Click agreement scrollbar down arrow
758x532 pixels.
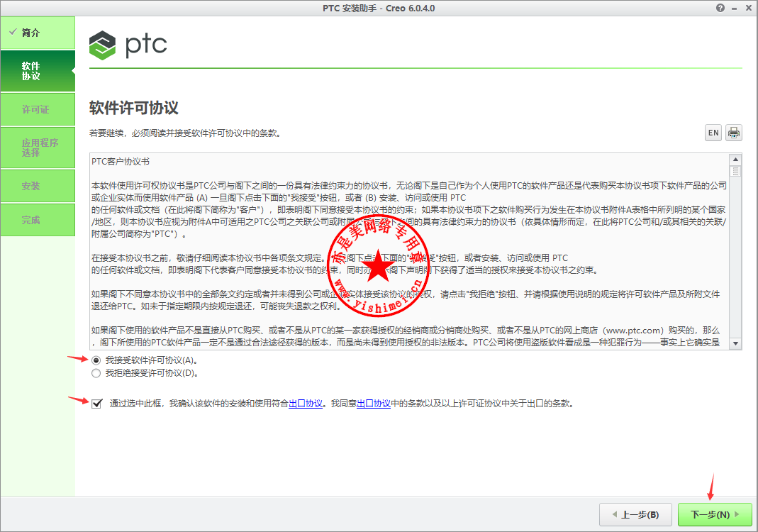point(735,343)
